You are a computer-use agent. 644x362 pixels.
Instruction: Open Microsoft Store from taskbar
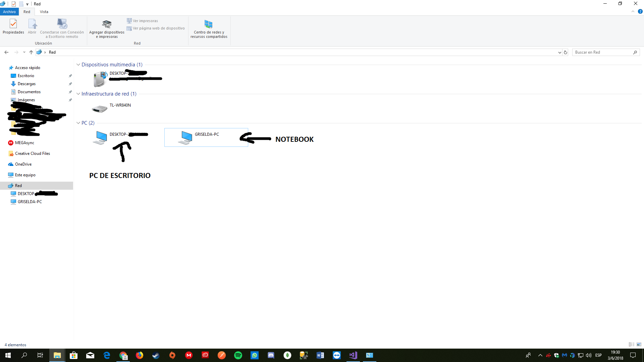coord(73,355)
